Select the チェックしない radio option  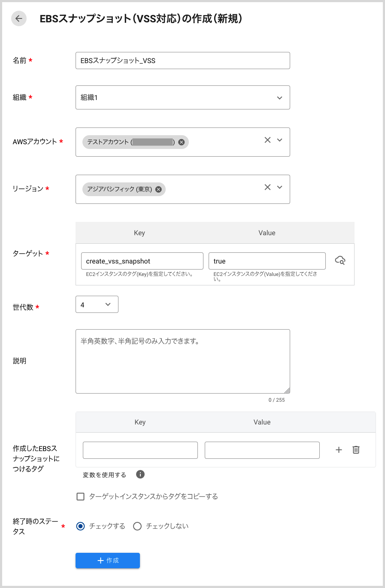[x=137, y=526]
